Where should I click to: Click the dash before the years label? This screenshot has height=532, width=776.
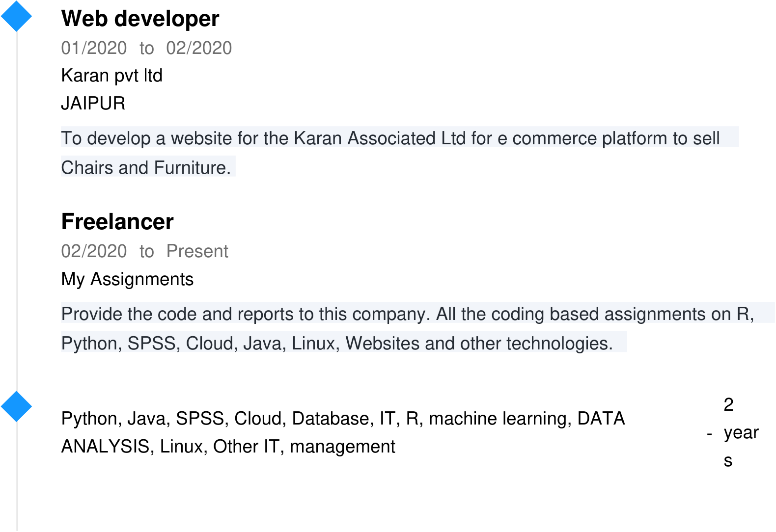[710, 434]
